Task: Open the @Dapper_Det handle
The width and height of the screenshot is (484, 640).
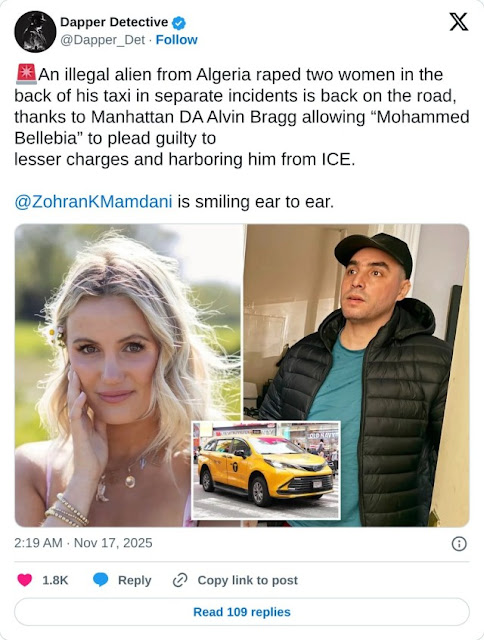Action: [102, 40]
